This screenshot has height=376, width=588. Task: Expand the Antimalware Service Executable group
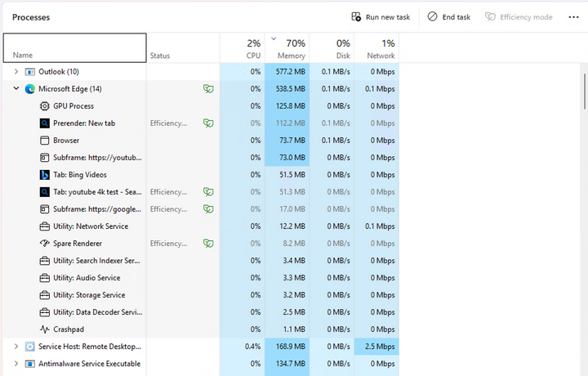tap(16, 364)
